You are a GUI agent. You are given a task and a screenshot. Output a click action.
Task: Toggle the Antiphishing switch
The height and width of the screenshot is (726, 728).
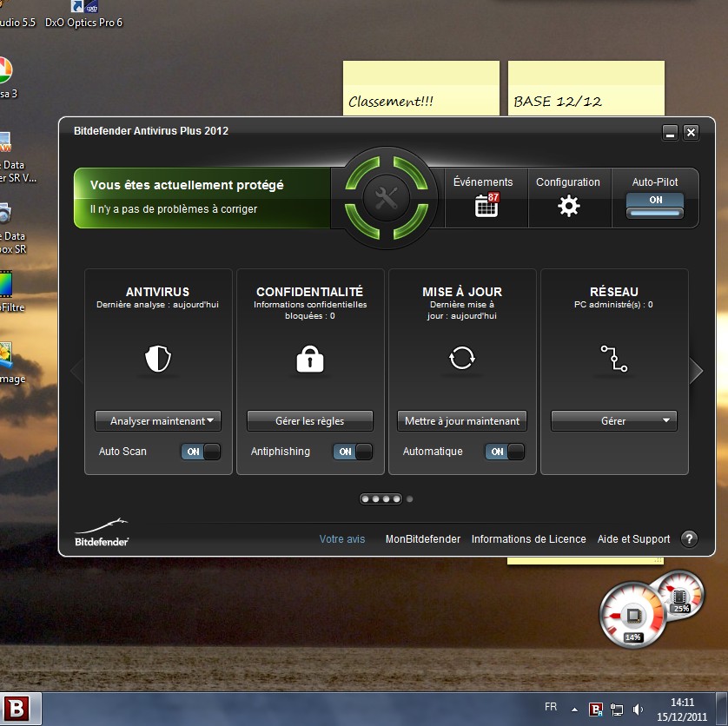click(x=353, y=452)
